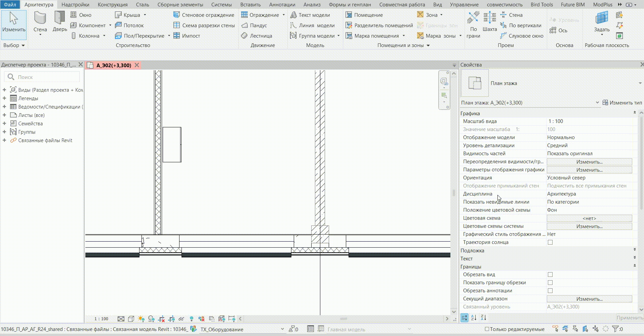This screenshot has width=644, height=336.
Task: Toggle Только редактируемые checkbox
Action: click(x=487, y=329)
